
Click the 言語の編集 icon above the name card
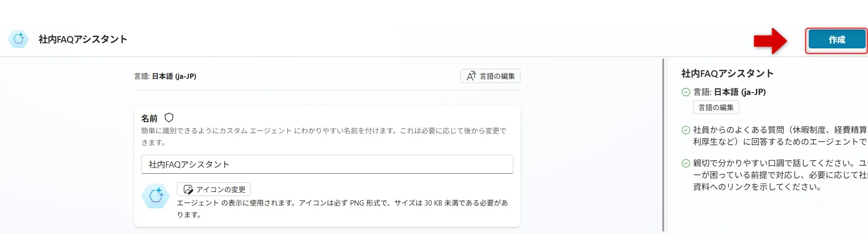[x=471, y=76]
